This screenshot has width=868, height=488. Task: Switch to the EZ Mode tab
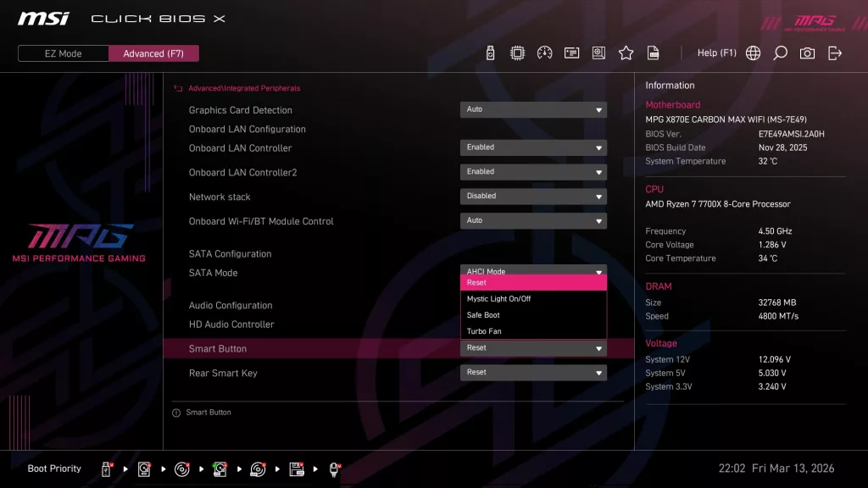[x=62, y=53]
